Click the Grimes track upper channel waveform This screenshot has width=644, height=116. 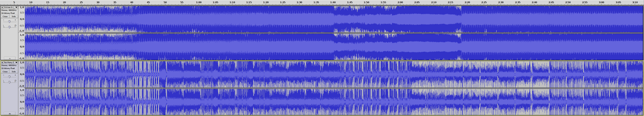coord(334,19)
